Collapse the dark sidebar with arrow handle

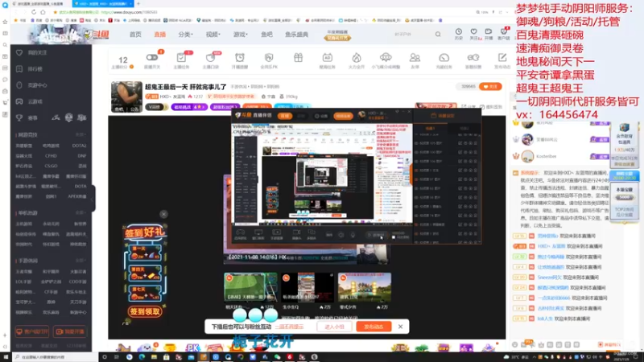pyautogui.click(x=93, y=199)
